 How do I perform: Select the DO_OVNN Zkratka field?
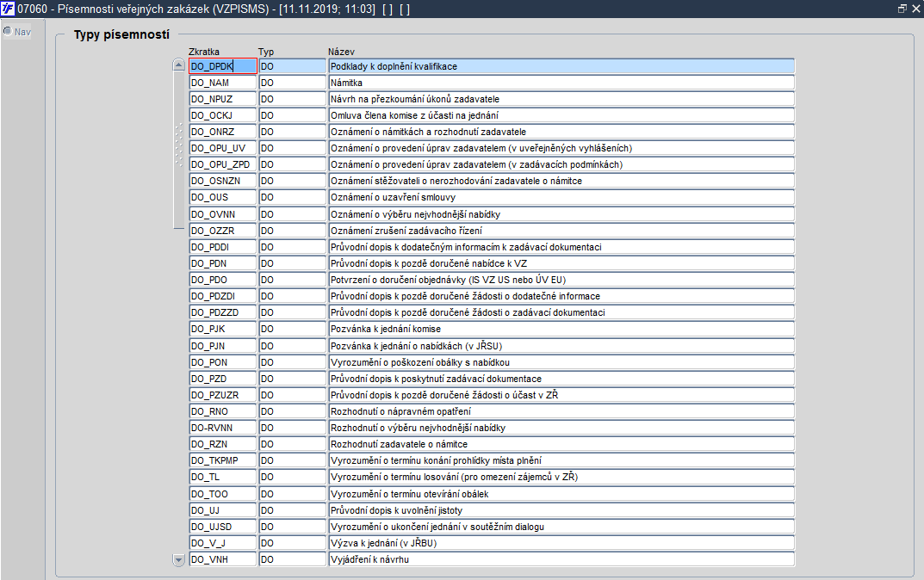(223, 214)
